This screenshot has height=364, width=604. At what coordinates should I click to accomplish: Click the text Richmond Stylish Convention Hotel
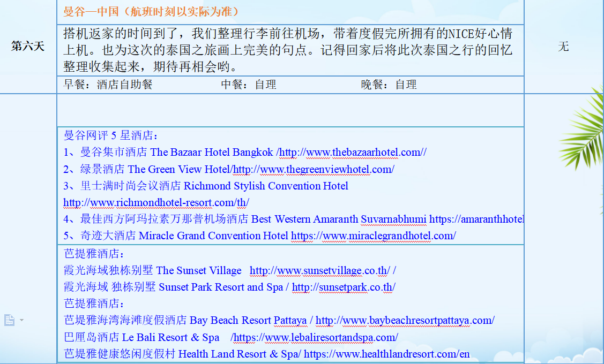pyautogui.click(x=266, y=186)
